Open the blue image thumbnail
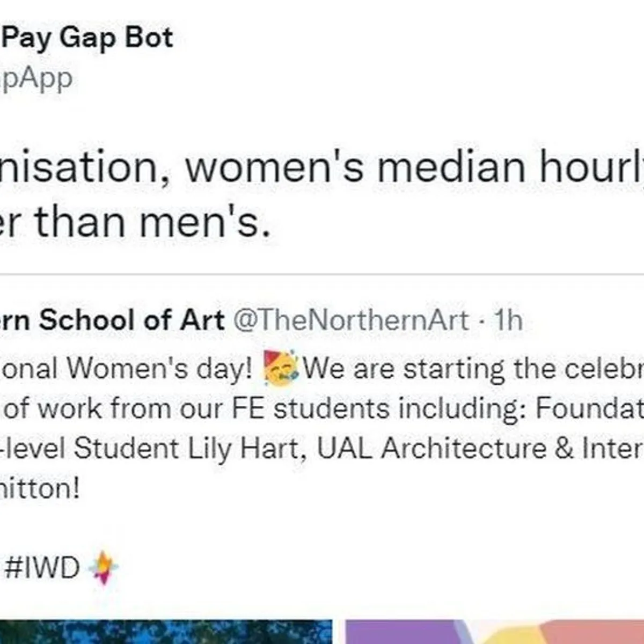 click(166, 632)
